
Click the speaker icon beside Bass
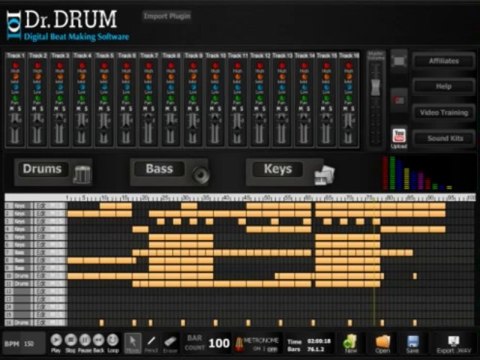[x=201, y=174]
